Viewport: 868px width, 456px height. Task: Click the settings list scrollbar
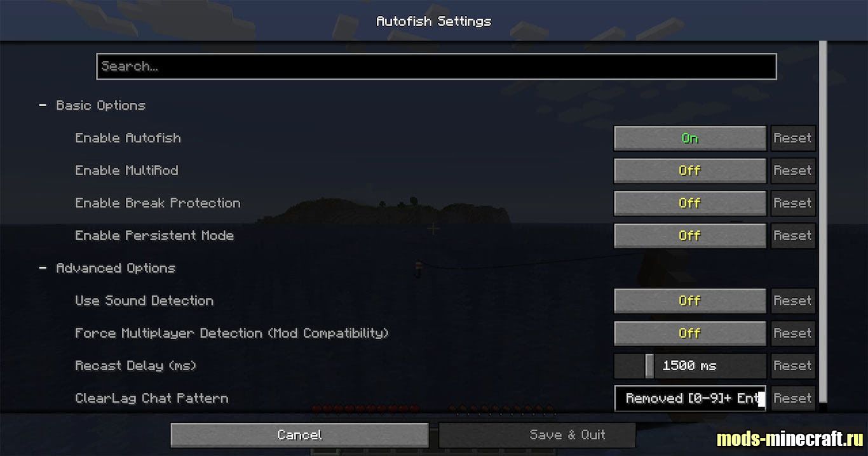tap(824, 222)
